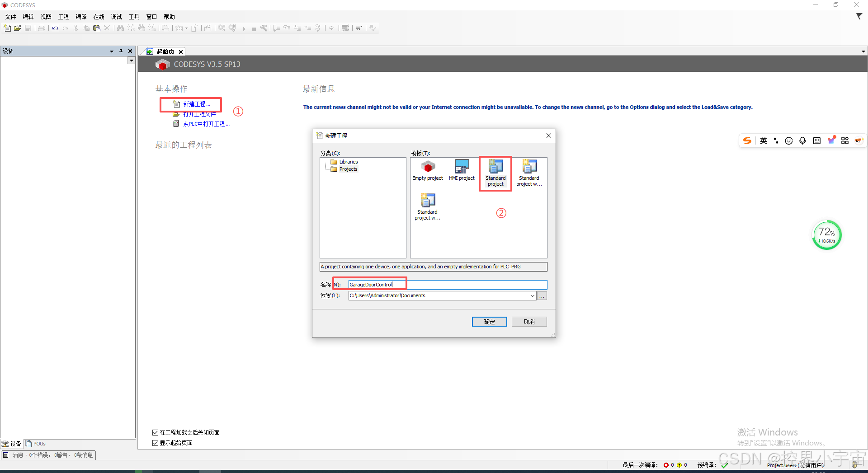868x473 pixels.
Task: Open the 工具 menu
Action: click(x=134, y=17)
